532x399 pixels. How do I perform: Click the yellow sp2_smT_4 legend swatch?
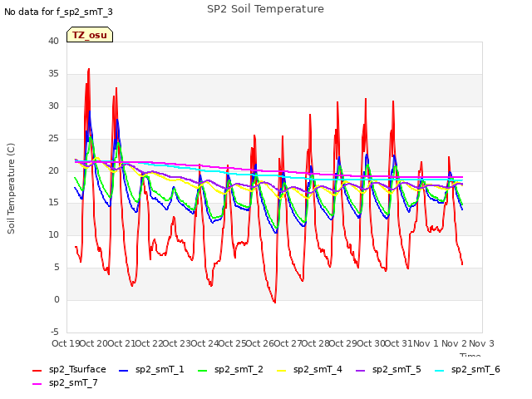[281, 371]
